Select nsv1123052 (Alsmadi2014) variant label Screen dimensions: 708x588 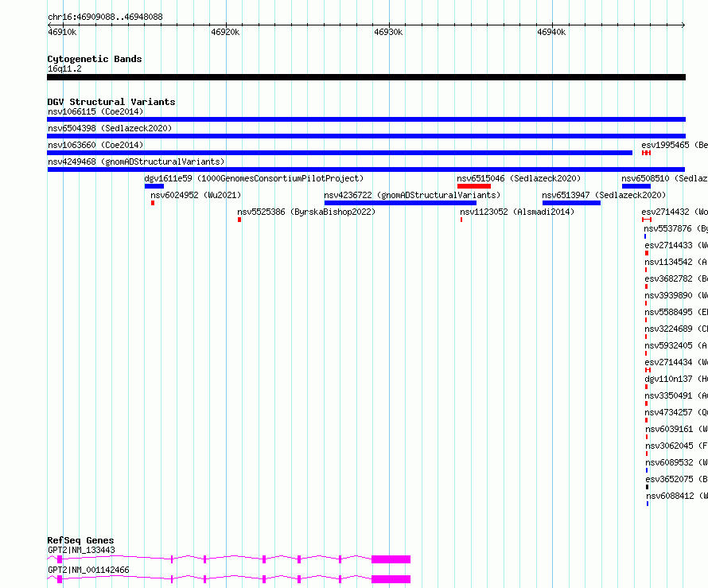517,212
